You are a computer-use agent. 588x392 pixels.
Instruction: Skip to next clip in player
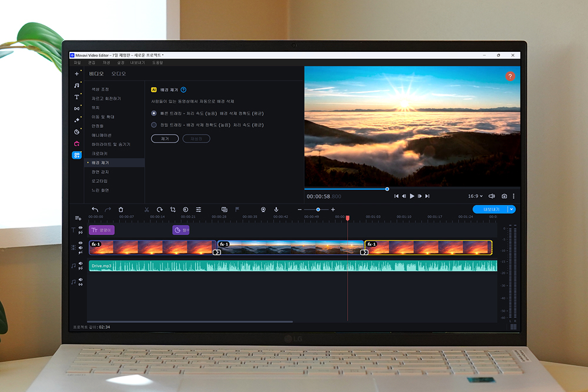tap(427, 196)
